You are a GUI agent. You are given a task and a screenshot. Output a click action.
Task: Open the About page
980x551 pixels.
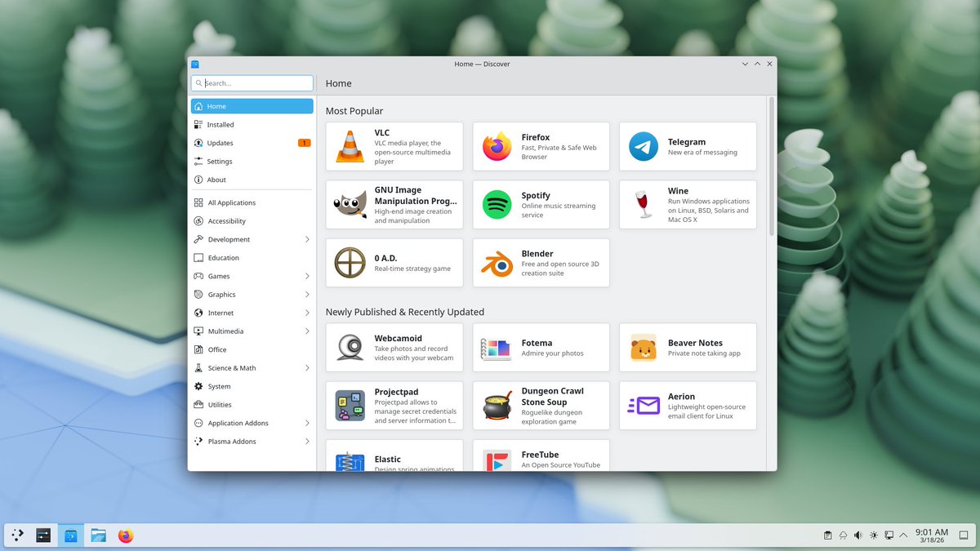[252, 180]
